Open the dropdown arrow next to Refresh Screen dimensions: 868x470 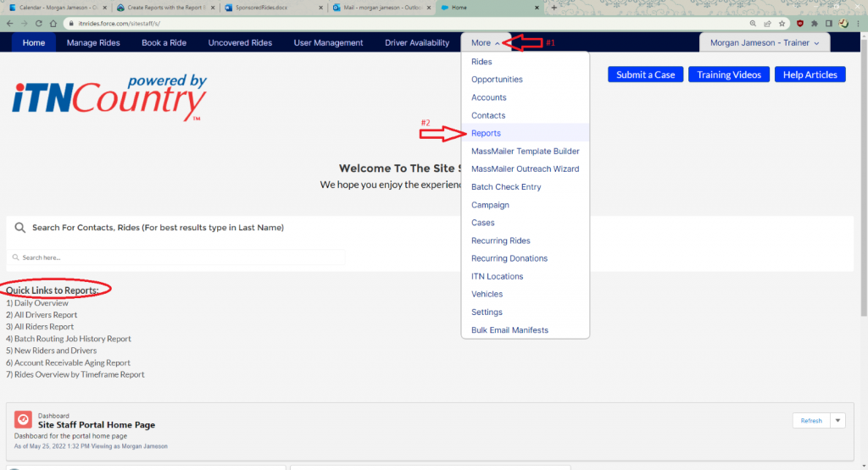pos(838,420)
